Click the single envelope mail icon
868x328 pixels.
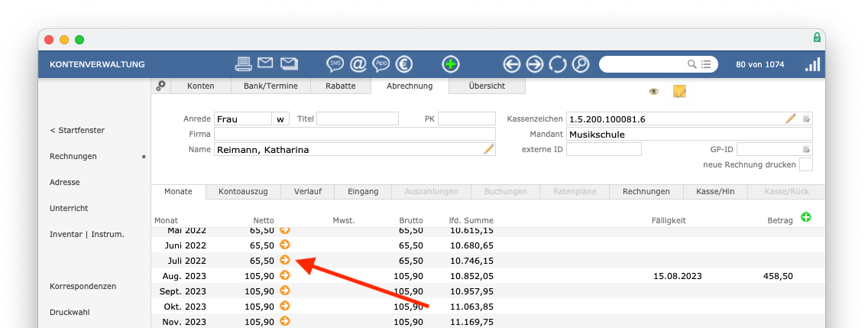[x=265, y=63]
